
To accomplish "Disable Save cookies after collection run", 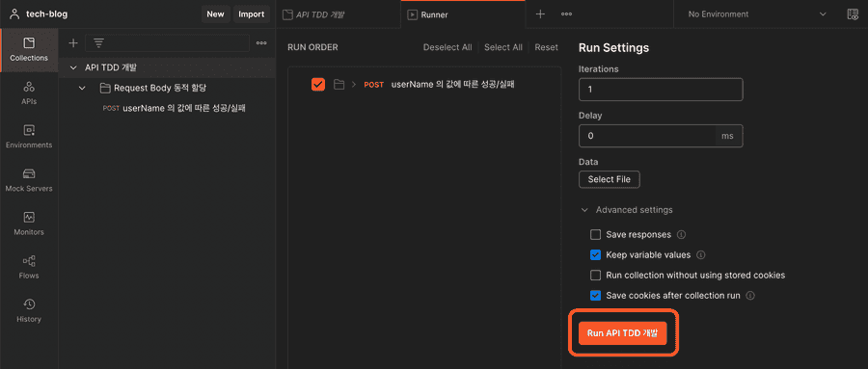I will click(596, 296).
